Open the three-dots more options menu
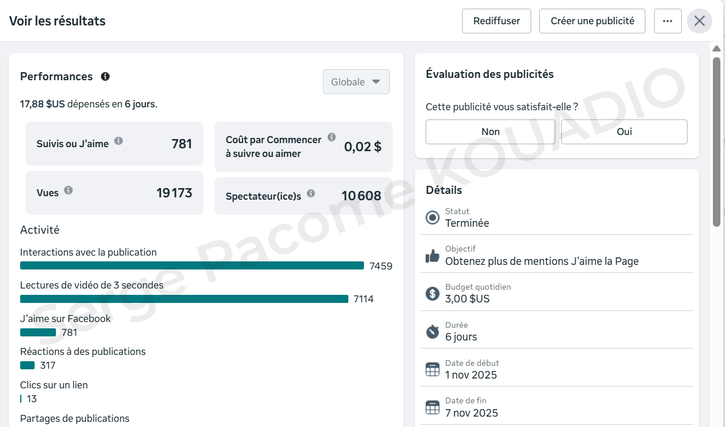 click(x=667, y=21)
